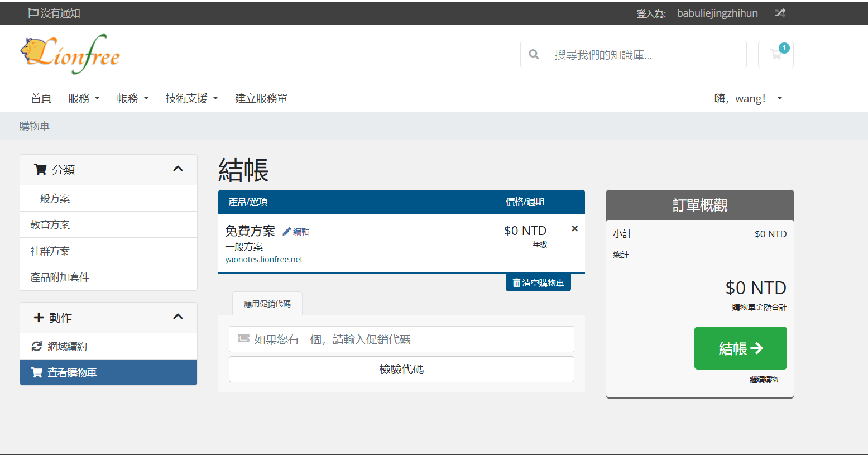Collapse the 分類 panel chevron
Image resolution: width=868 pixels, height=455 pixels.
178,169
